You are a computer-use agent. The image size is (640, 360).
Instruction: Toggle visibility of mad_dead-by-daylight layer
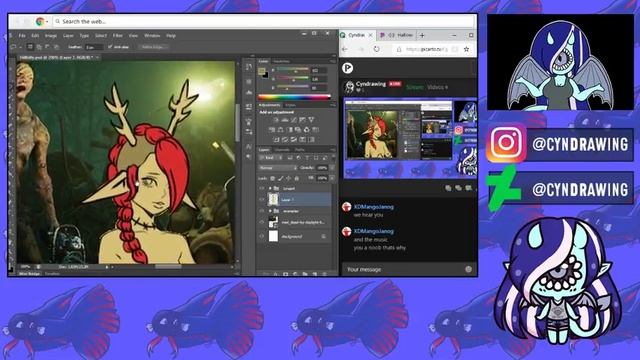point(262,222)
